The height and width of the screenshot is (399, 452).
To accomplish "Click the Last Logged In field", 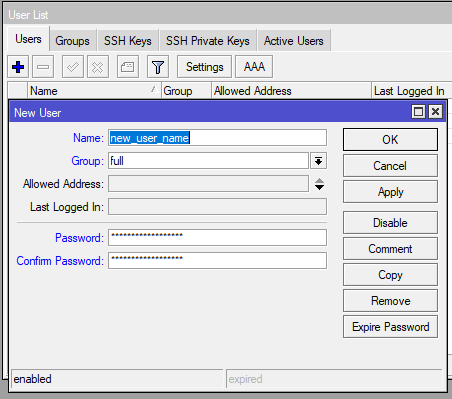I will coord(217,207).
